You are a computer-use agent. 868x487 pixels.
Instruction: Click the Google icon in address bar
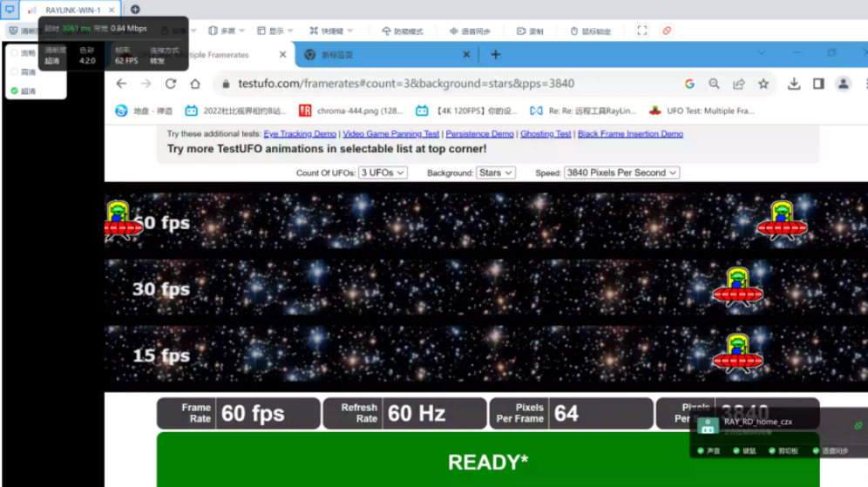click(x=689, y=84)
